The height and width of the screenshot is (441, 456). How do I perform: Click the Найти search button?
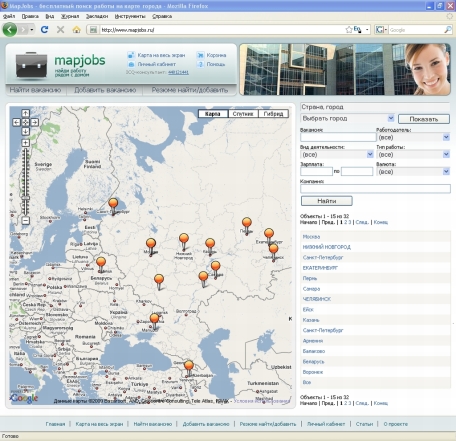coord(327,201)
